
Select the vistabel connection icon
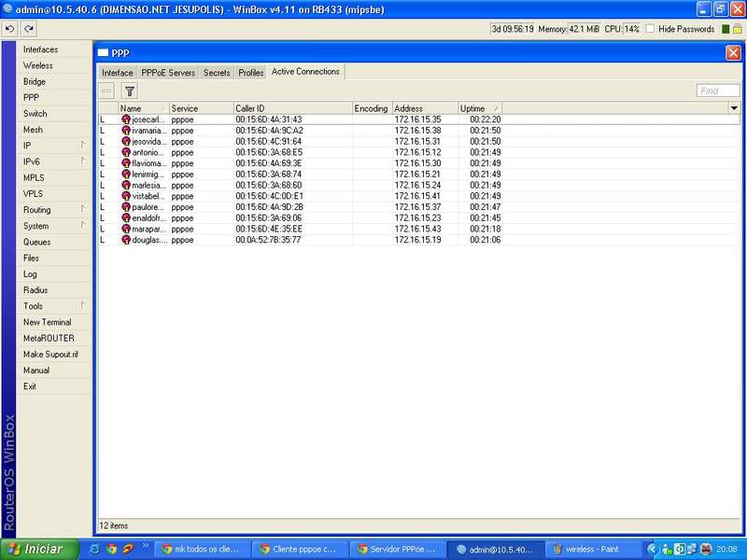coord(126,196)
